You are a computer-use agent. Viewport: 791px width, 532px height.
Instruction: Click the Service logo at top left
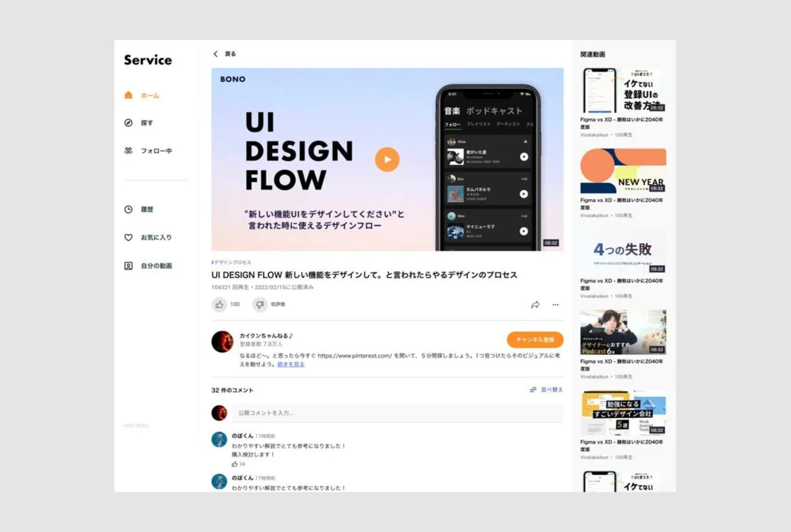point(147,60)
